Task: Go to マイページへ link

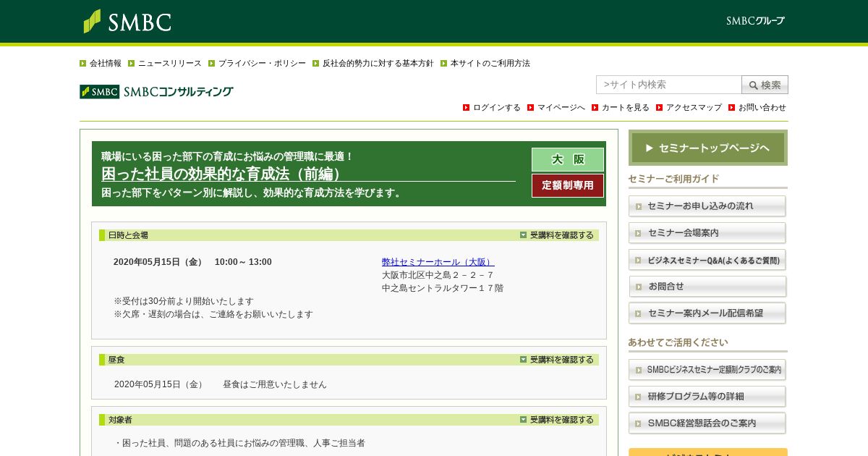Action: click(x=561, y=108)
